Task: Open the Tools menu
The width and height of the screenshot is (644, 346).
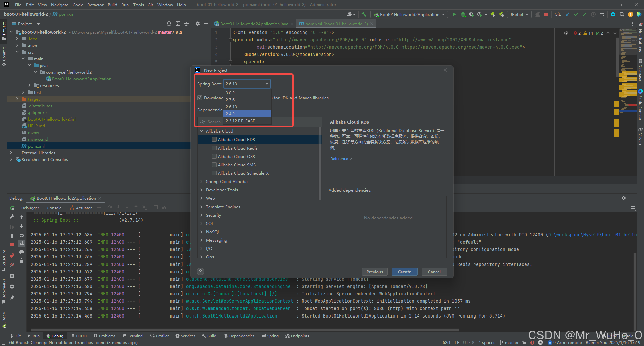Action: (138, 5)
